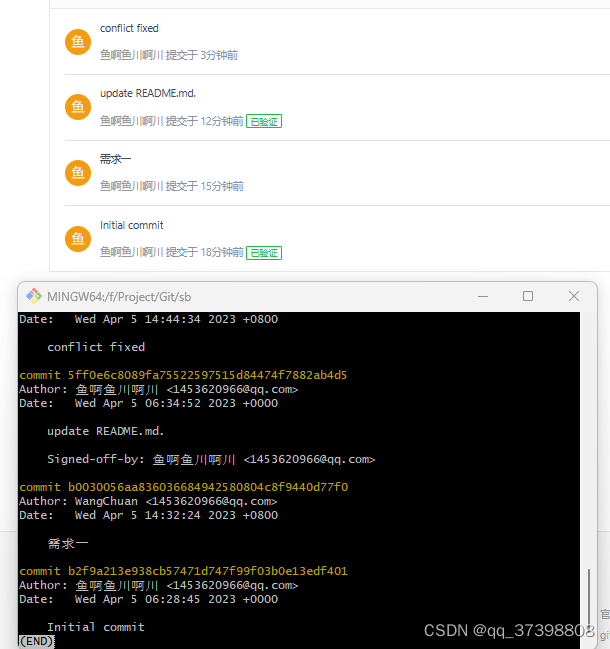Open the 'update README.md.' commit link
The height and width of the screenshot is (649, 610).
tap(148, 93)
